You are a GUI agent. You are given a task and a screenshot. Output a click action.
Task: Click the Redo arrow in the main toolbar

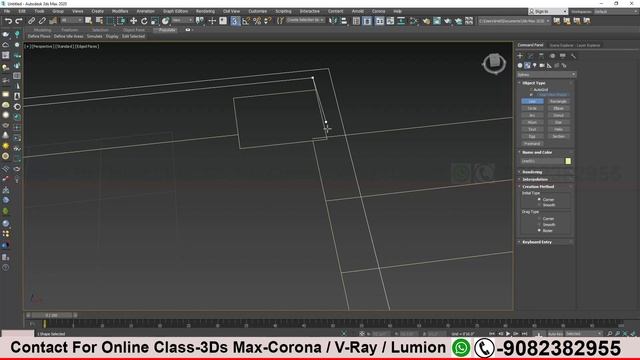(19, 21)
